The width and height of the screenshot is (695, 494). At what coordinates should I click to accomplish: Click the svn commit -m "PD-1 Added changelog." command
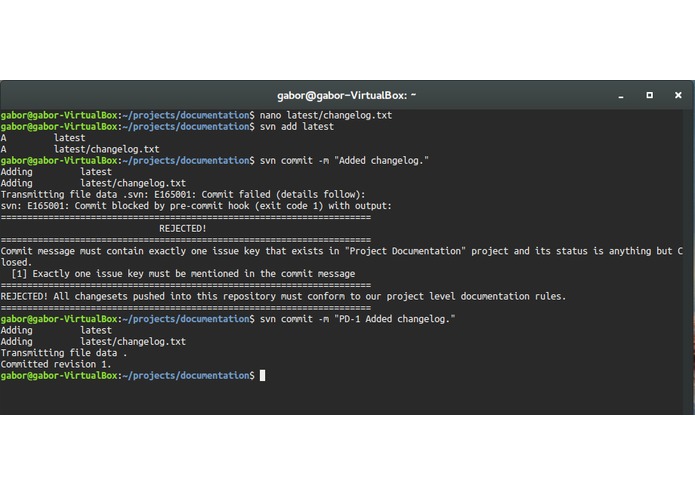pyautogui.click(x=358, y=319)
